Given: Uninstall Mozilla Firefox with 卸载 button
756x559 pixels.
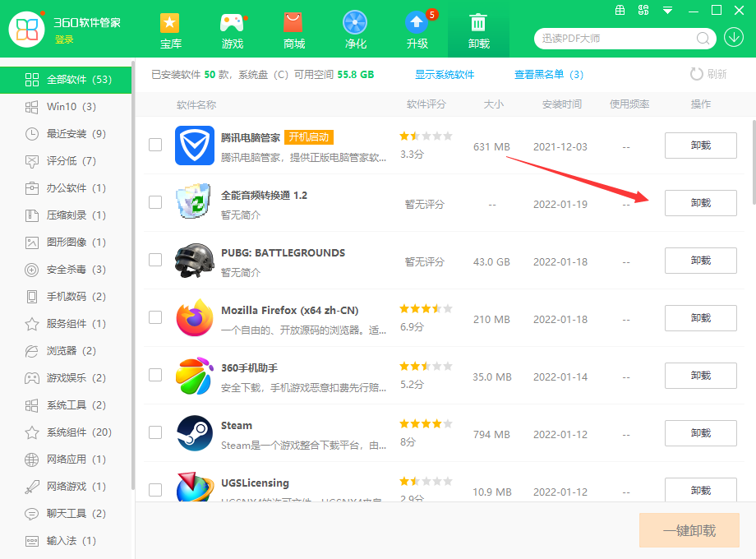Looking at the screenshot, I should tap(701, 318).
